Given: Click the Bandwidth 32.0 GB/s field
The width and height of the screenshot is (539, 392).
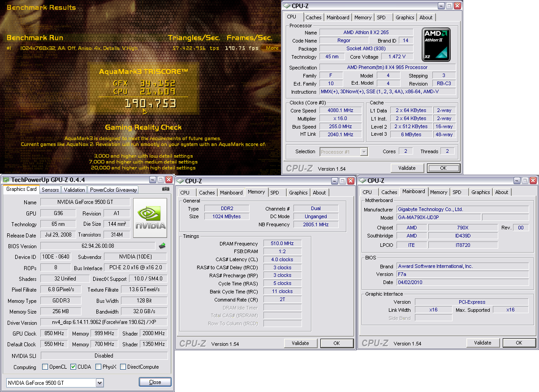Looking at the screenshot, I should tap(144, 312).
